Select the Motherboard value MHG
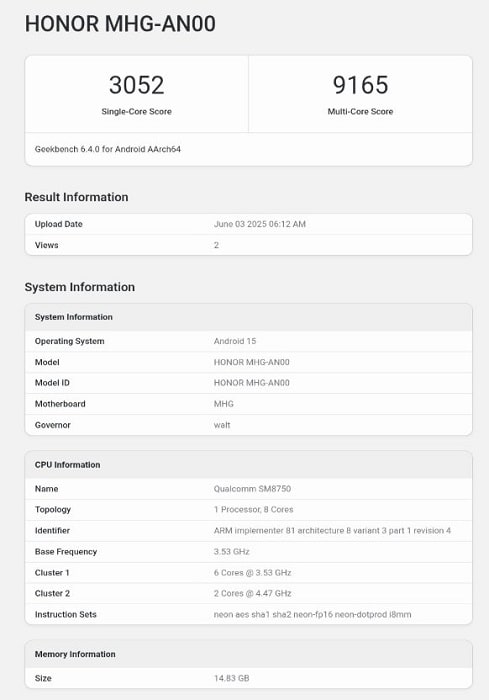Viewport: 489px width, 700px height. click(x=223, y=404)
